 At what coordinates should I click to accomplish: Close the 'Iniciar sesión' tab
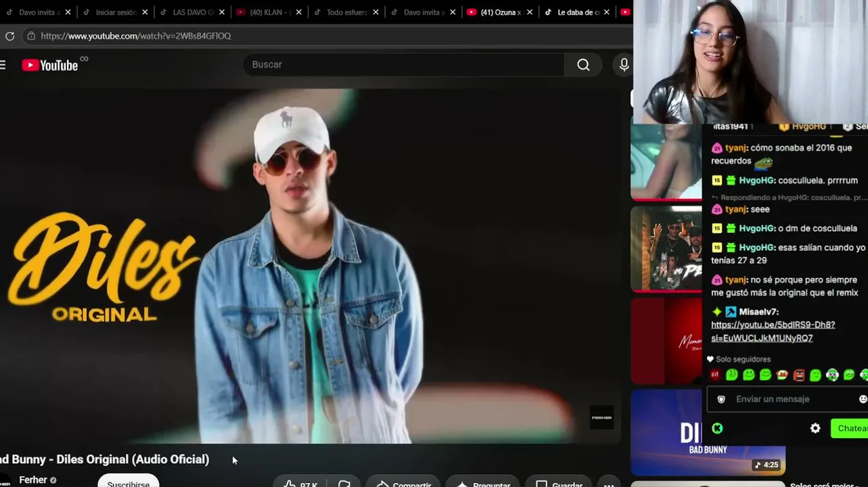click(x=145, y=12)
